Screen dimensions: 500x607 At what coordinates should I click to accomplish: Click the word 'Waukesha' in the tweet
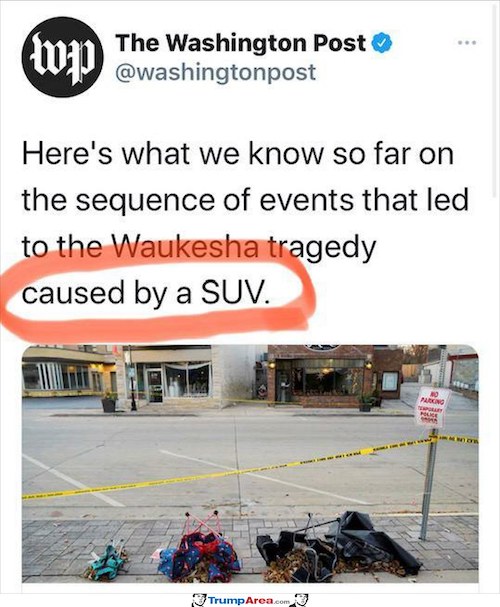pos(186,247)
